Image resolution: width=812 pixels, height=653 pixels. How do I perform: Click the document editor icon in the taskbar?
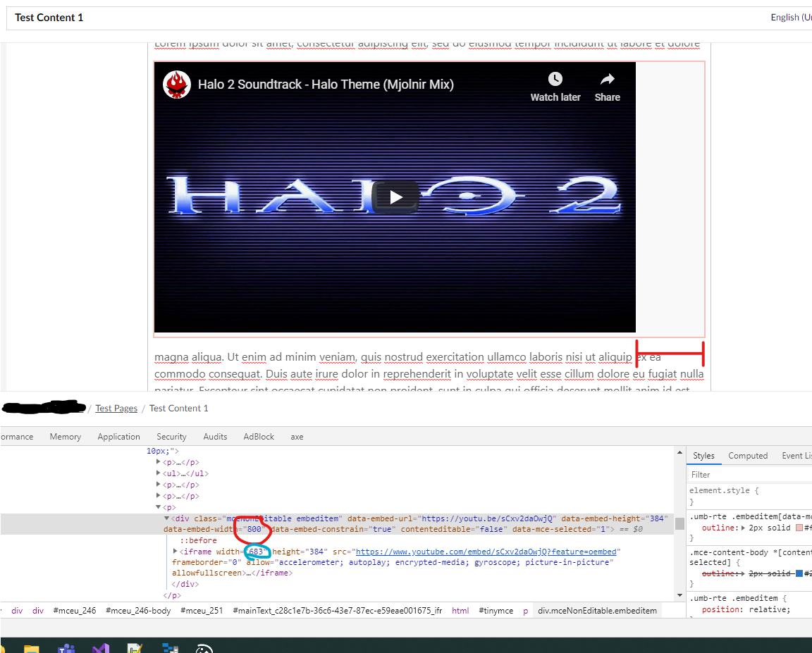click(135, 647)
